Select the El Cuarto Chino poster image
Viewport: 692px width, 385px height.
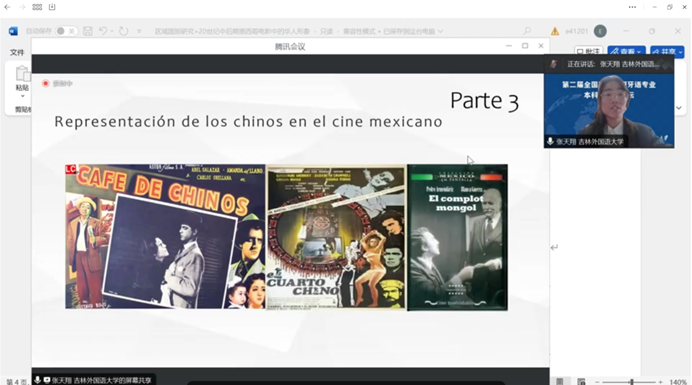pos(336,237)
